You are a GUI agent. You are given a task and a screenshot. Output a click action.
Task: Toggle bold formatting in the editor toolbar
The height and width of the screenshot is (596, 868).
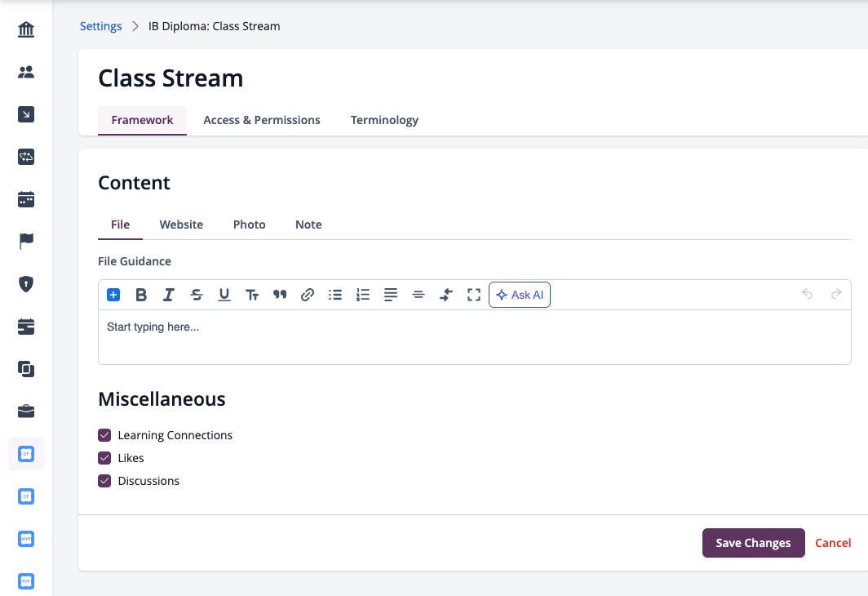click(x=141, y=295)
